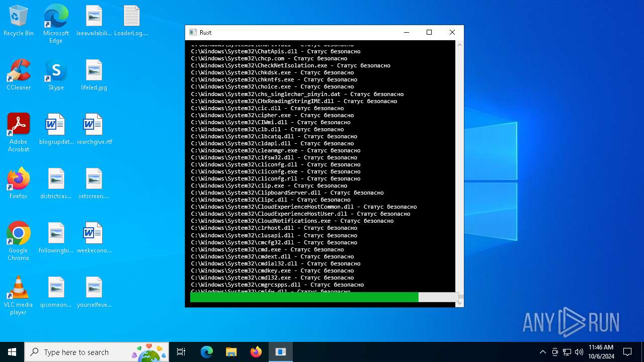Click the cmdkey.exe scan result line

(x=272, y=270)
